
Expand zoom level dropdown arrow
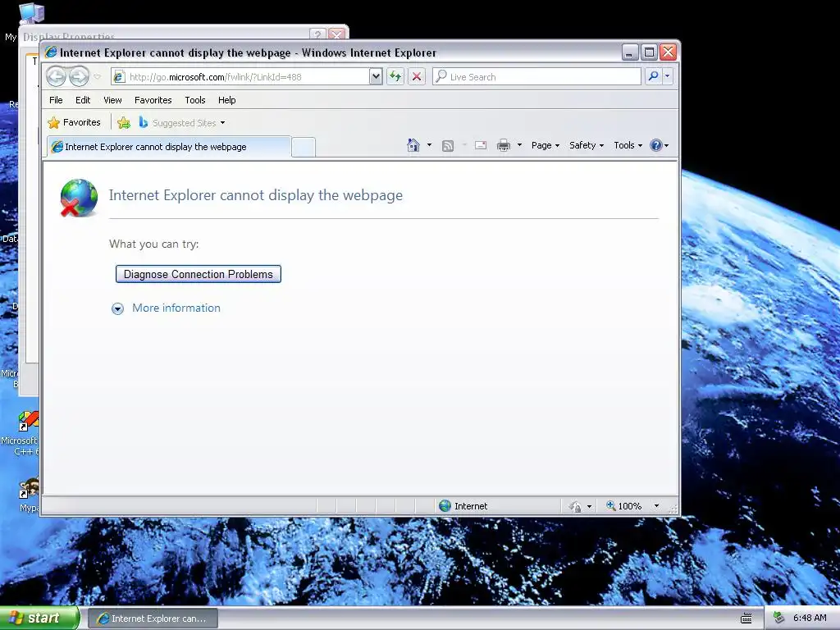click(x=656, y=506)
